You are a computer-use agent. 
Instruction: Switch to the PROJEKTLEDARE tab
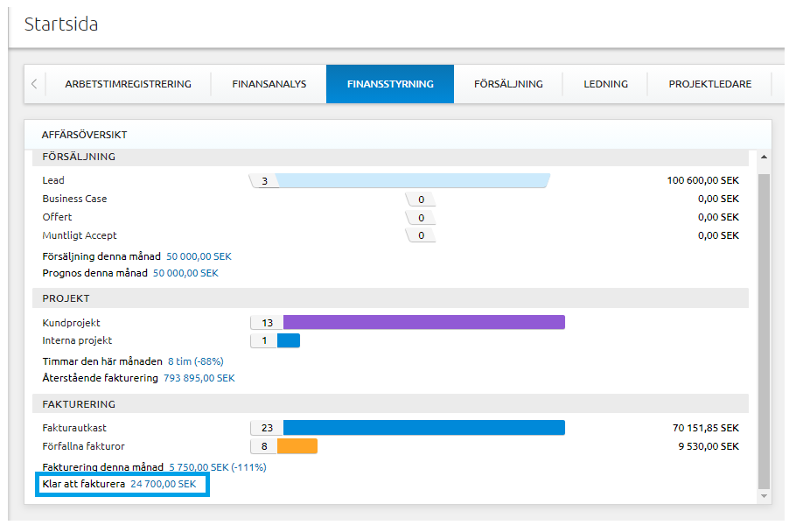[x=709, y=84]
